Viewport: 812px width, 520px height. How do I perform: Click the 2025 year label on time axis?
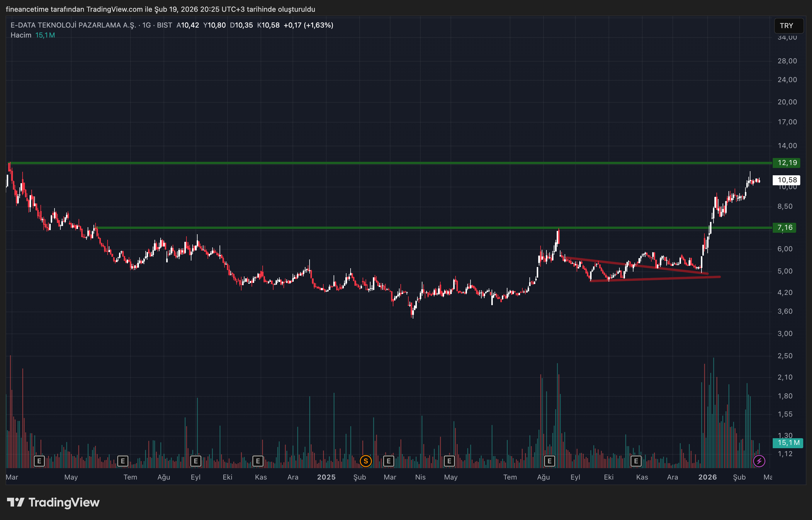[326, 477]
